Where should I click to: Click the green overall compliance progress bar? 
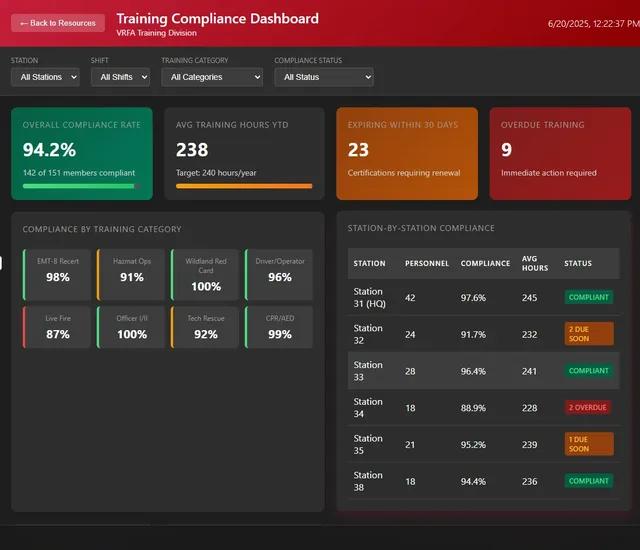tap(82, 186)
